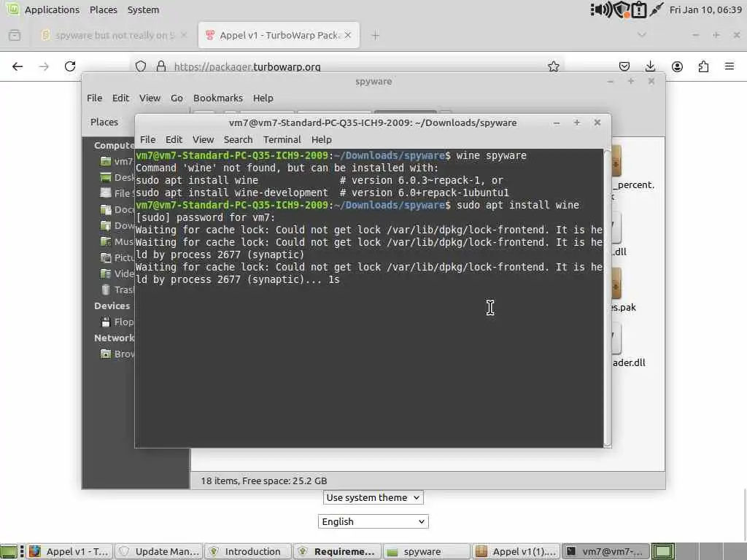Click the date and time clock
Viewport: 747px width, 560px height.
pos(705,9)
